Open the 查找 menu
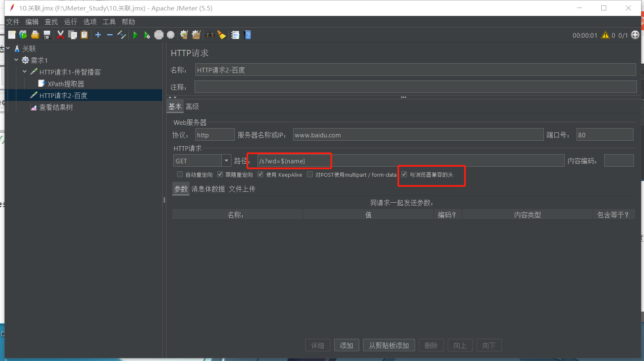644x361 pixels. point(51,22)
